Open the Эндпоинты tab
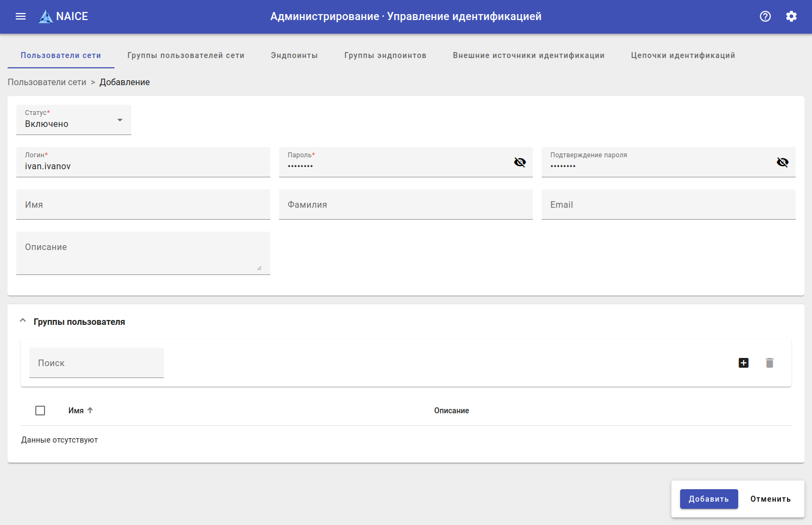812x525 pixels. [294, 55]
